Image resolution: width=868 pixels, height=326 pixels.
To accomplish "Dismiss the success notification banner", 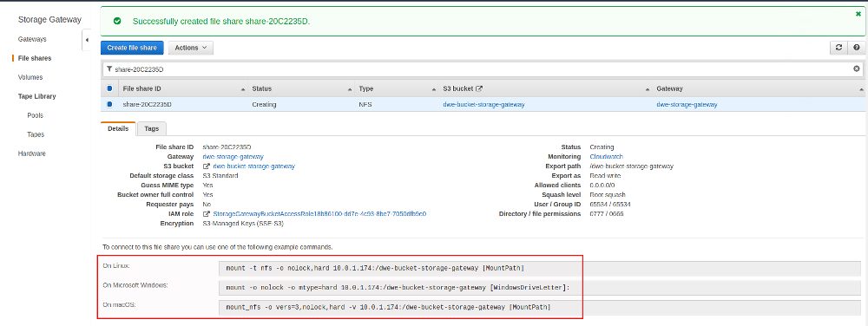I will (x=858, y=15).
